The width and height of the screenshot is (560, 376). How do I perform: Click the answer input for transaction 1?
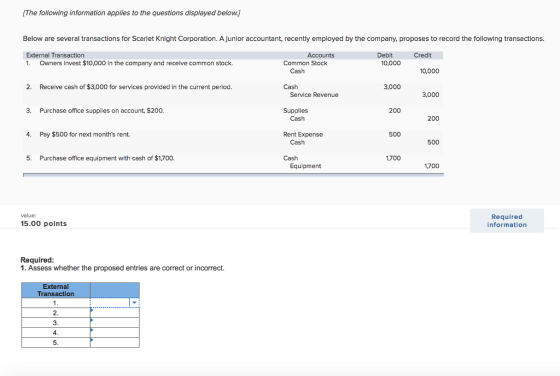(110, 303)
